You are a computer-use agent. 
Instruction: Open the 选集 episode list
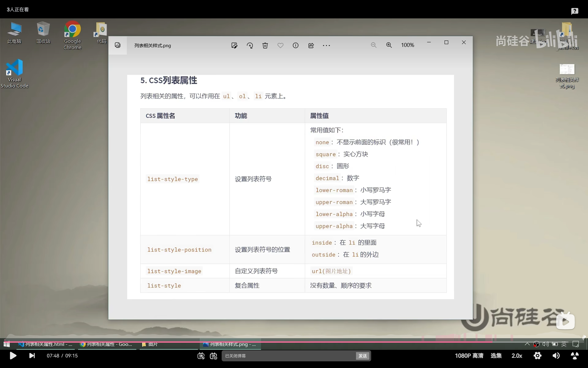coord(496,356)
